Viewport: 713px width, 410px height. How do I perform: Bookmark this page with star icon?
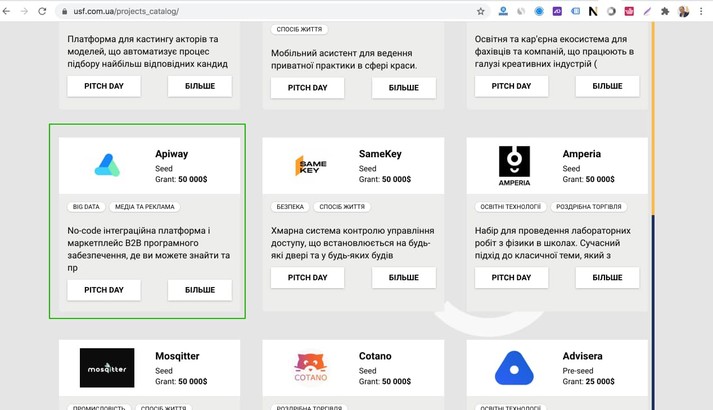coord(481,11)
